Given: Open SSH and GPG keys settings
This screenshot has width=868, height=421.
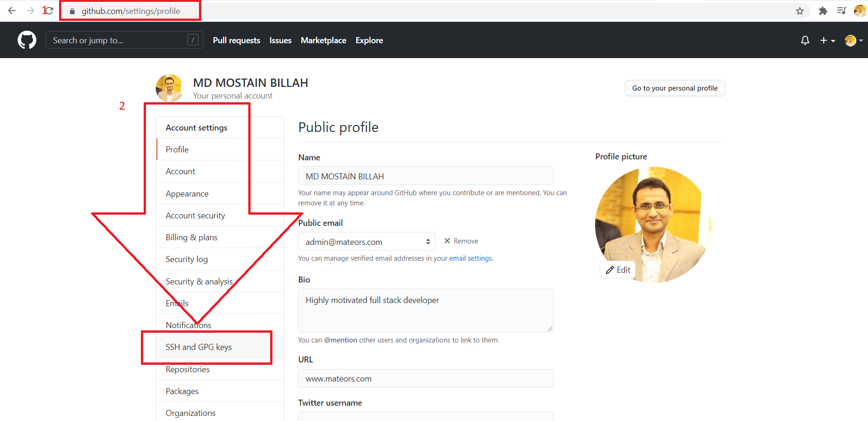Looking at the screenshot, I should (x=220, y=347).
